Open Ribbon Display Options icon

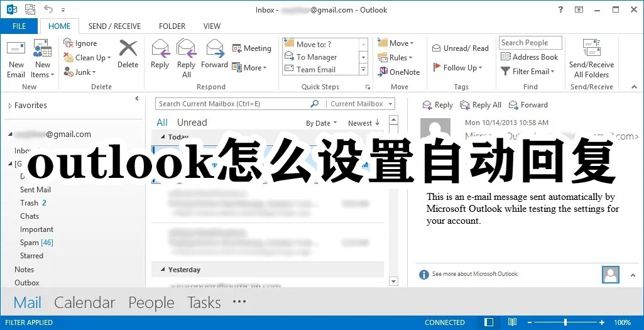579,9
